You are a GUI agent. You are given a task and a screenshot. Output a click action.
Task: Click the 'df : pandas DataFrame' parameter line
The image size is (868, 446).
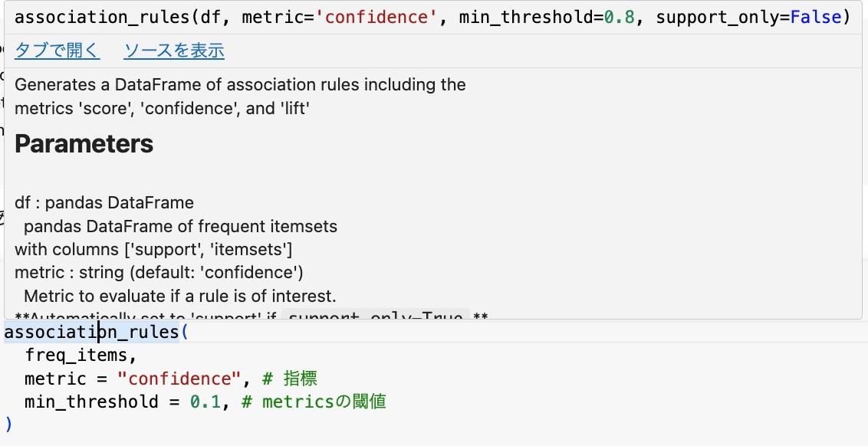click(x=104, y=203)
